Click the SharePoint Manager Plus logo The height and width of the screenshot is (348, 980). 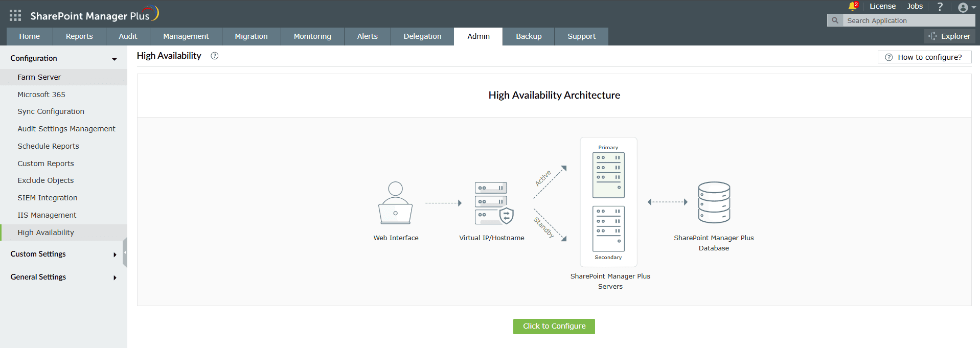(95, 14)
